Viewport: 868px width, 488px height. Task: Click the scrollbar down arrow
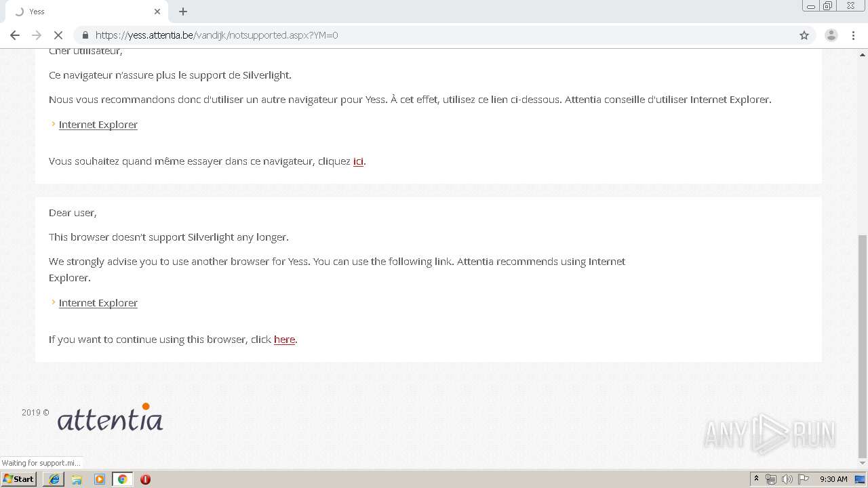[x=863, y=464]
